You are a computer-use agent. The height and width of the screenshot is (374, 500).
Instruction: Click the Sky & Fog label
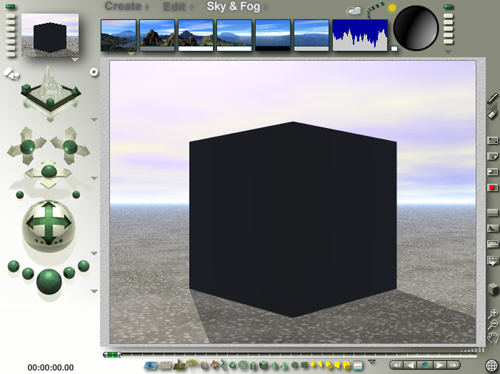coord(233,6)
